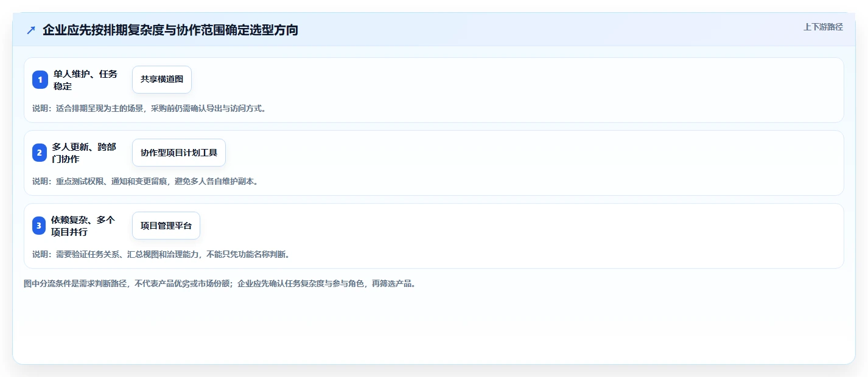Click the condition text 单人维护、任务稳定
The image size is (868, 377).
coord(86,80)
